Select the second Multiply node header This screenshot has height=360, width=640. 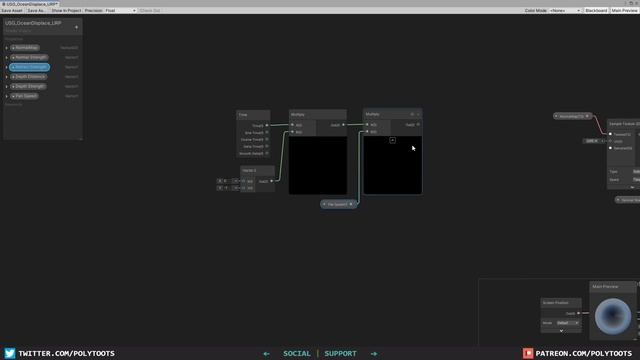(x=392, y=114)
